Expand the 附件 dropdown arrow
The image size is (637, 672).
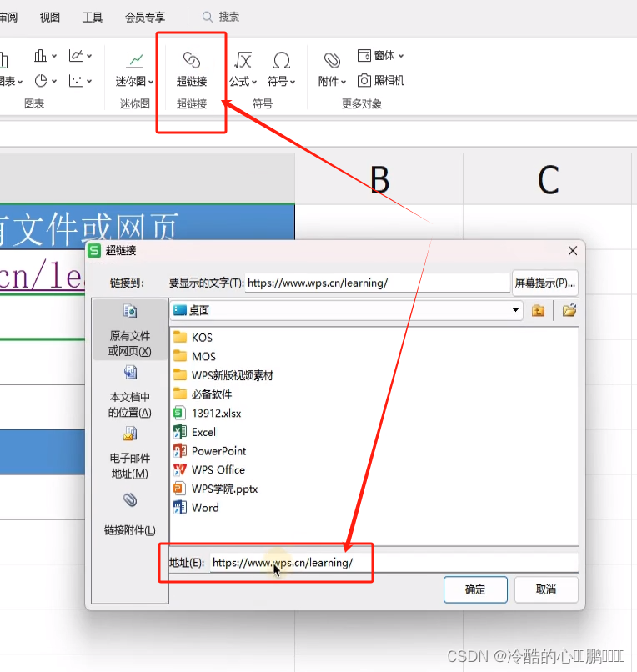click(x=344, y=82)
